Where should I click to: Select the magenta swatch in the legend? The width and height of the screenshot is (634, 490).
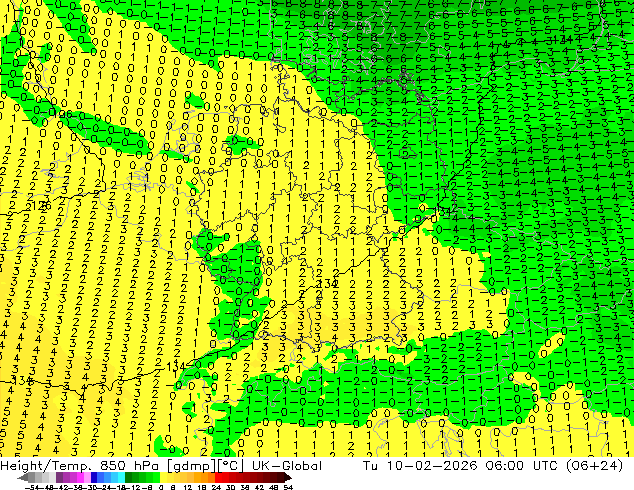click(80, 477)
